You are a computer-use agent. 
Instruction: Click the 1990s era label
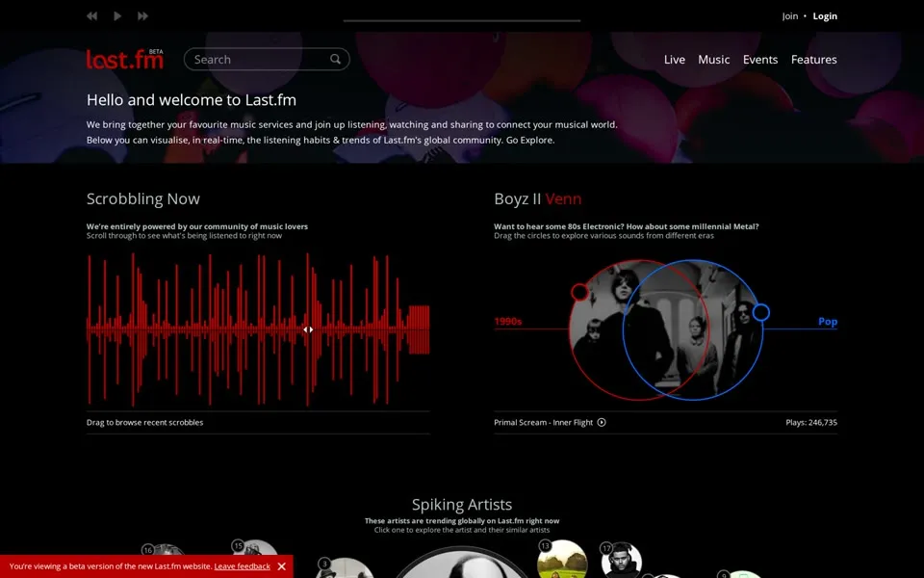[508, 322]
